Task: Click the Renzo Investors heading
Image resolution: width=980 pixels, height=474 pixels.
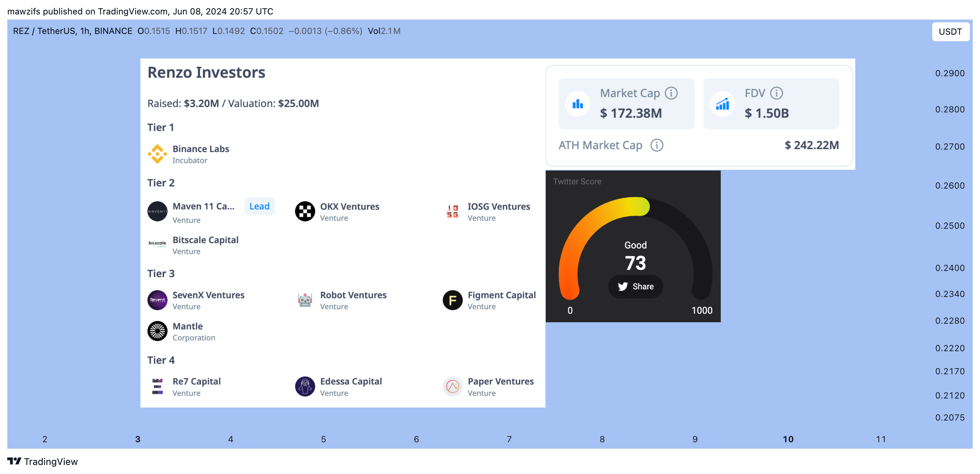Action: click(x=206, y=72)
